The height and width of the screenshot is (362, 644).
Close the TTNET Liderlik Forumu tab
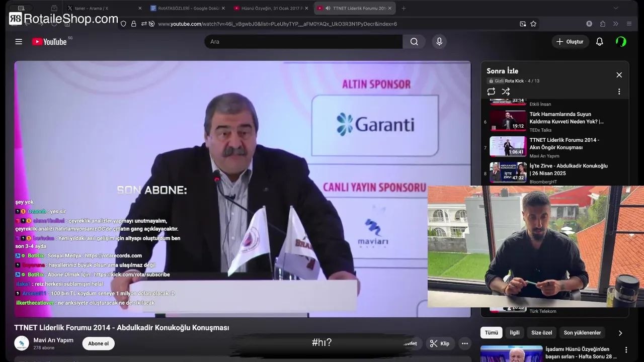point(390,8)
